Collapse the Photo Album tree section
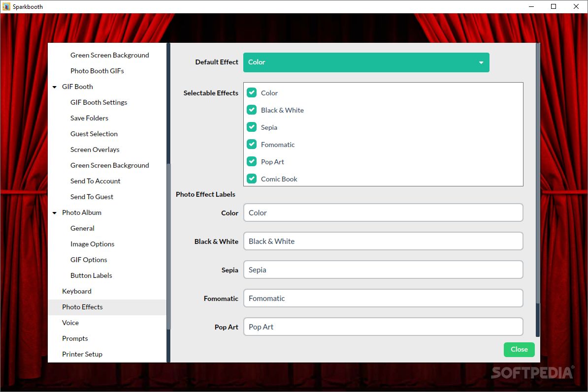 [55, 212]
